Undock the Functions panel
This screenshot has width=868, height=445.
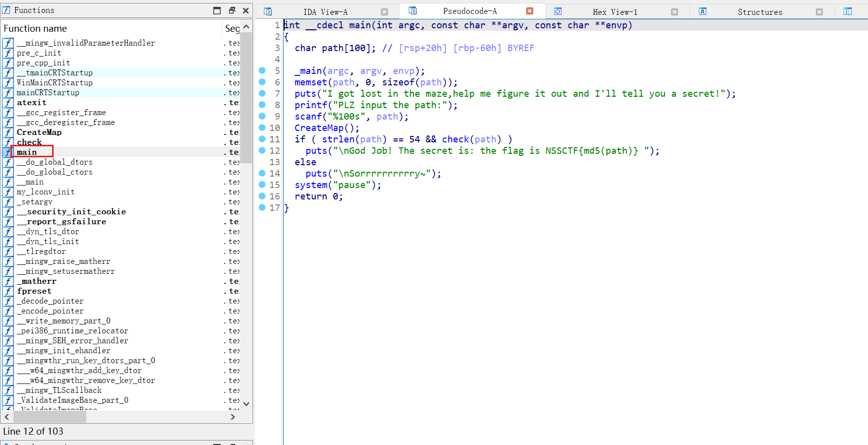(x=232, y=10)
